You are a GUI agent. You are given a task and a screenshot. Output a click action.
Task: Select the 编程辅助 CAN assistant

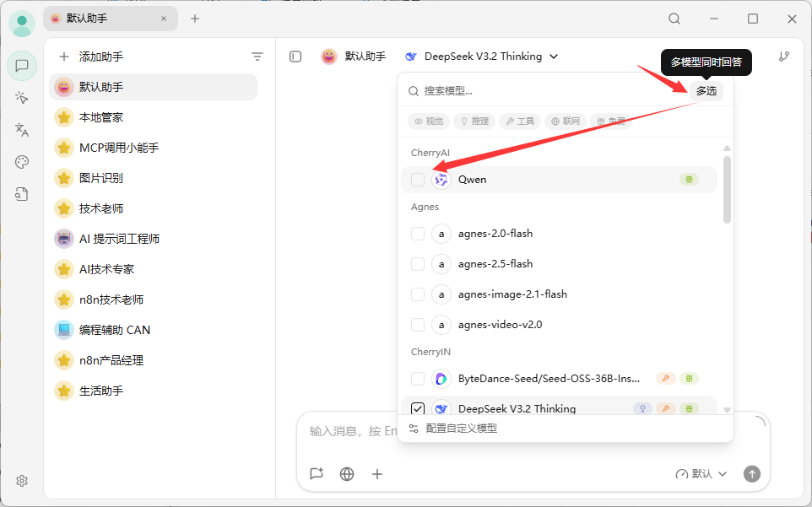click(x=154, y=330)
